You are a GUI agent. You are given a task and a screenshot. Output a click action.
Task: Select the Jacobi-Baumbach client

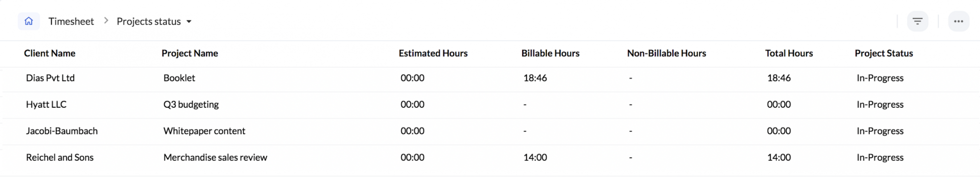point(62,131)
